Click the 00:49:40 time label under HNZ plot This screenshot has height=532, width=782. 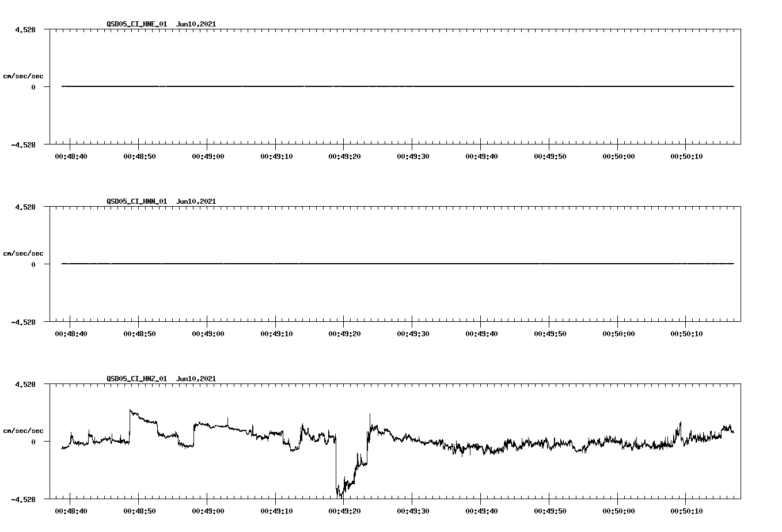pyautogui.click(x=481, y=511)
